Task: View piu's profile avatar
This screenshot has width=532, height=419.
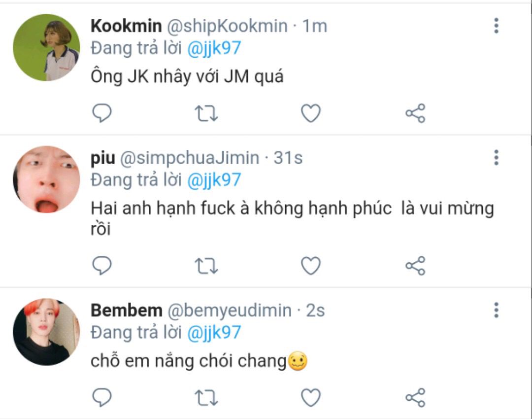Action: pyautogui.click(x=46, y=179)
